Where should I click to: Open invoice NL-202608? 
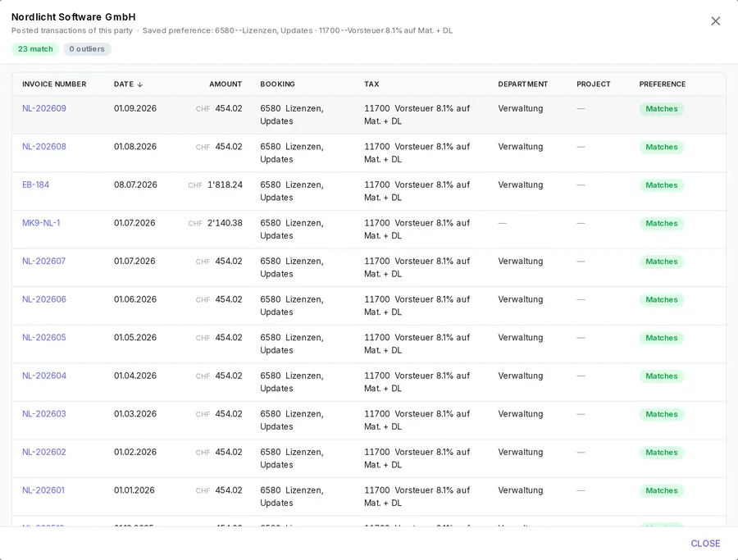click(x=44, y=146)
